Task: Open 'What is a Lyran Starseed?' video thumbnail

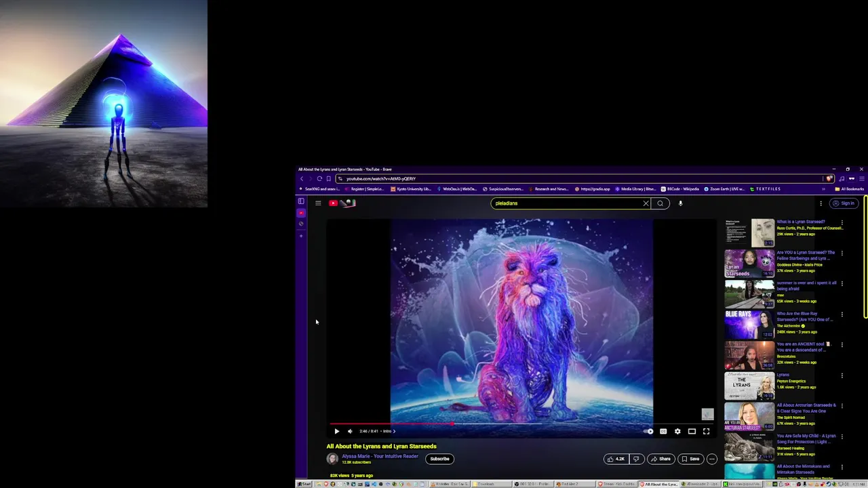Action: point(749,232)
